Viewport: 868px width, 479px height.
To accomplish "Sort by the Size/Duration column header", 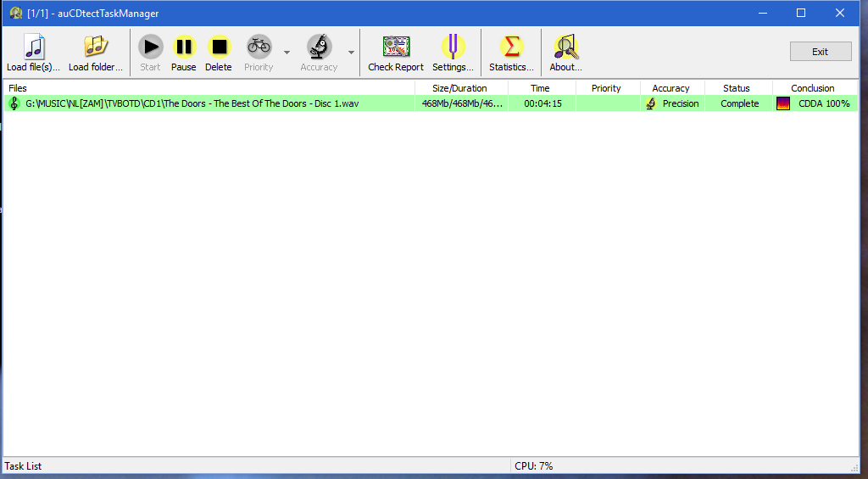I will click(460, 88).
